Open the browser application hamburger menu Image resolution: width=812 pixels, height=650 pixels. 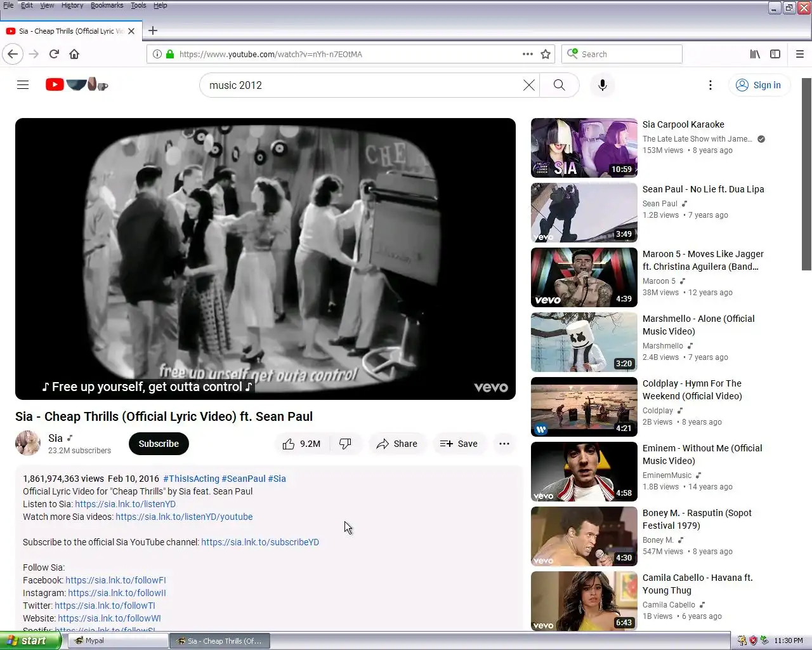(800, 54)
